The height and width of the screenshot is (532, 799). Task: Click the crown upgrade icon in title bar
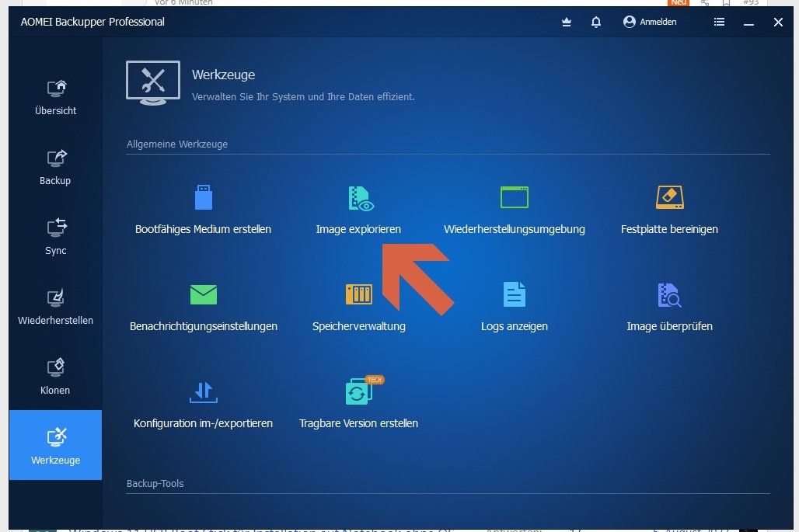[x=566, y=22]
